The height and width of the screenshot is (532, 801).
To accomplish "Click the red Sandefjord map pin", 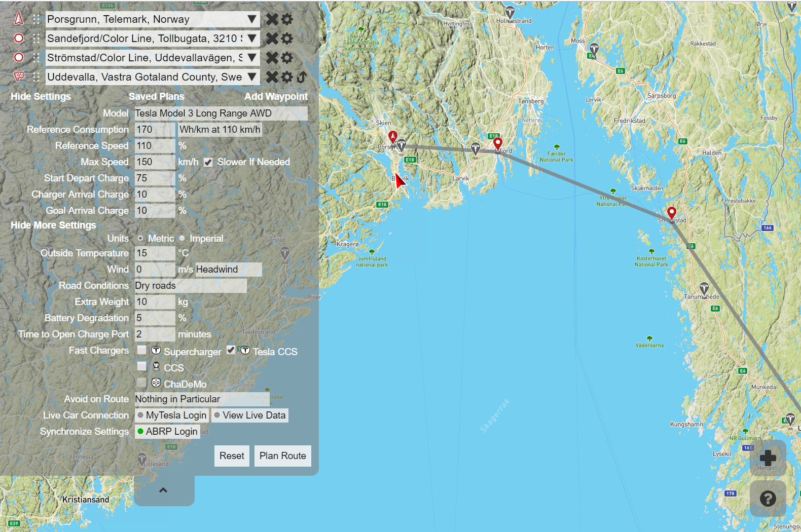I will (x=498, y=144).
